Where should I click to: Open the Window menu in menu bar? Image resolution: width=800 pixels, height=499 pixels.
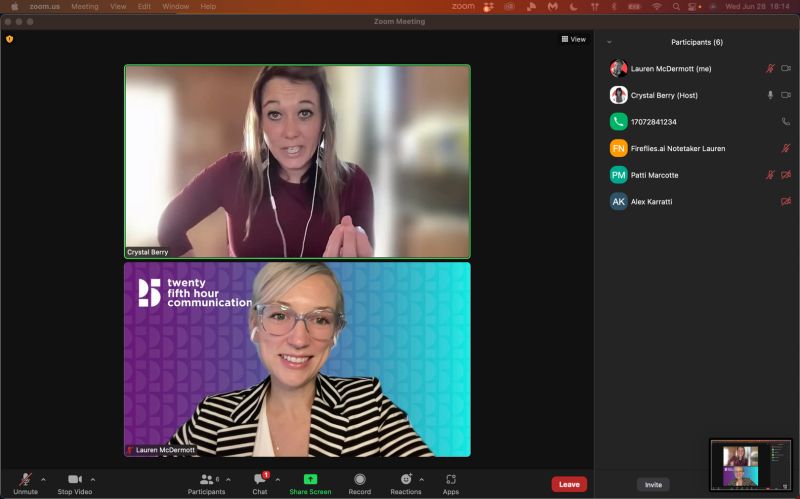coord(175,6)
